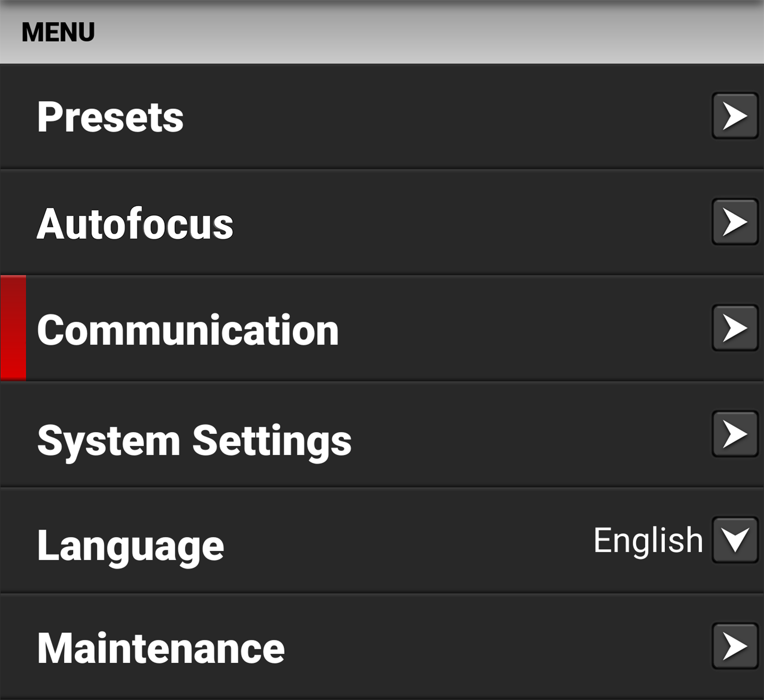
Task: Open the Maintenance menu entry
Action: pos(357,648)
